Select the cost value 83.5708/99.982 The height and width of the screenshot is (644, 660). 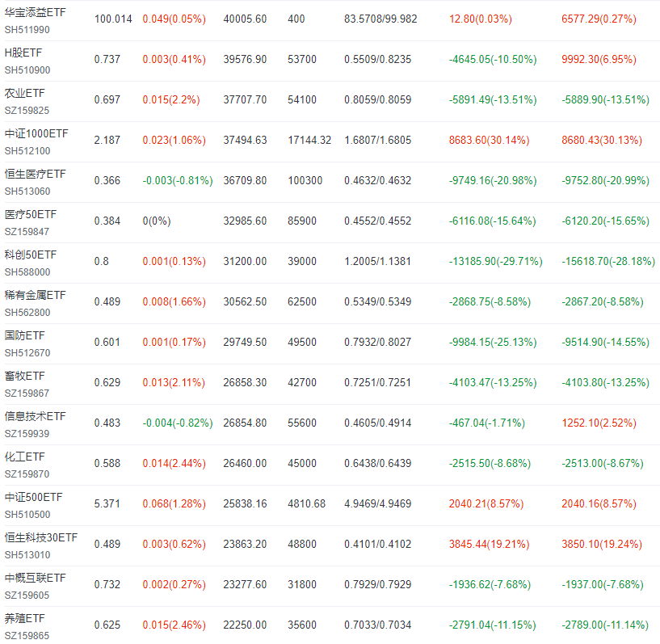coord(380,19)
